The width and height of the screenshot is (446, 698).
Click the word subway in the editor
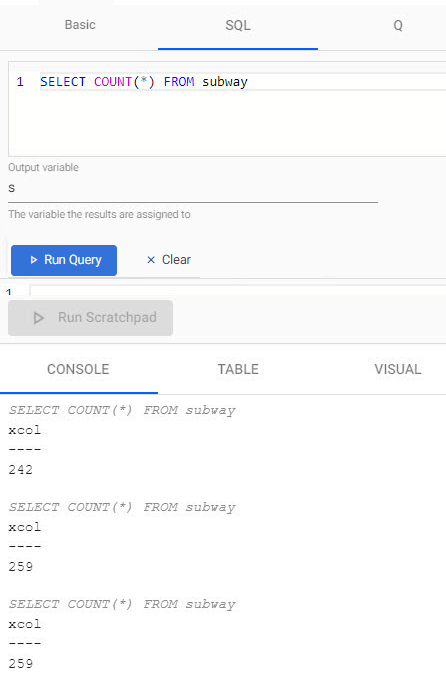tap(225, 82)
